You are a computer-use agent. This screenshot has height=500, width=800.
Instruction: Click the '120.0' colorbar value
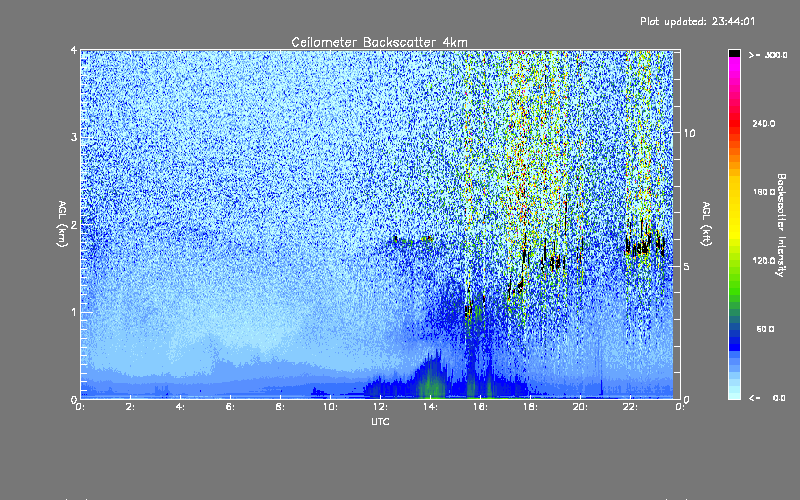764,260
